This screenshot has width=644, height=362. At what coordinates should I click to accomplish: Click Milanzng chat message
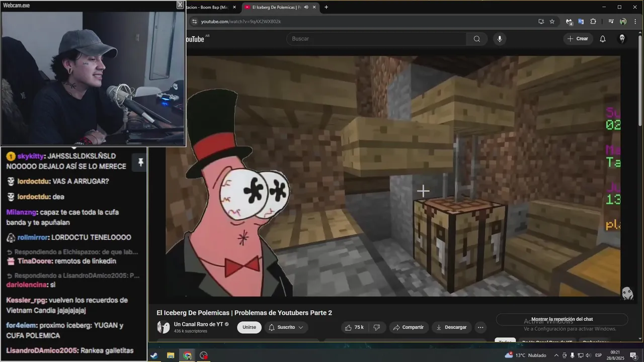[63, 217]
